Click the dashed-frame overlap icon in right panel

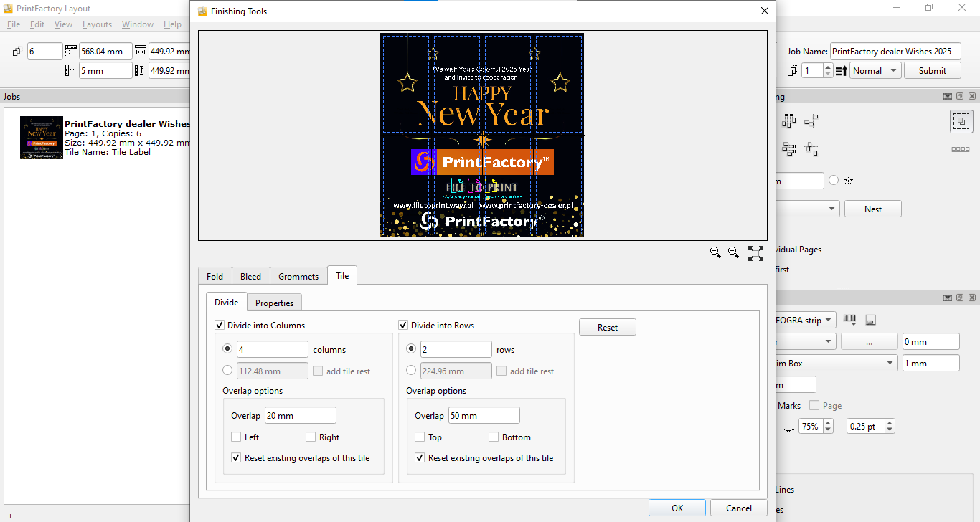coord(961,122)
